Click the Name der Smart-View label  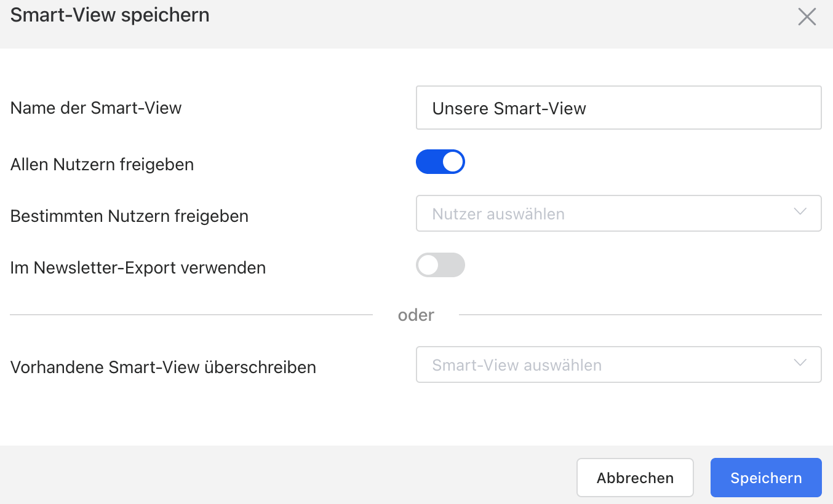tap(96, 108)
